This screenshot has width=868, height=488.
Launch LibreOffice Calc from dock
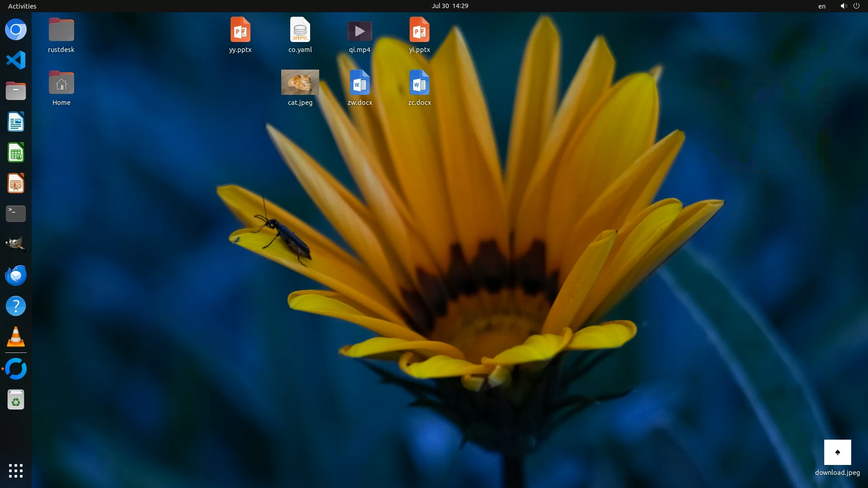pyautogui.click(x=16, y=153)
